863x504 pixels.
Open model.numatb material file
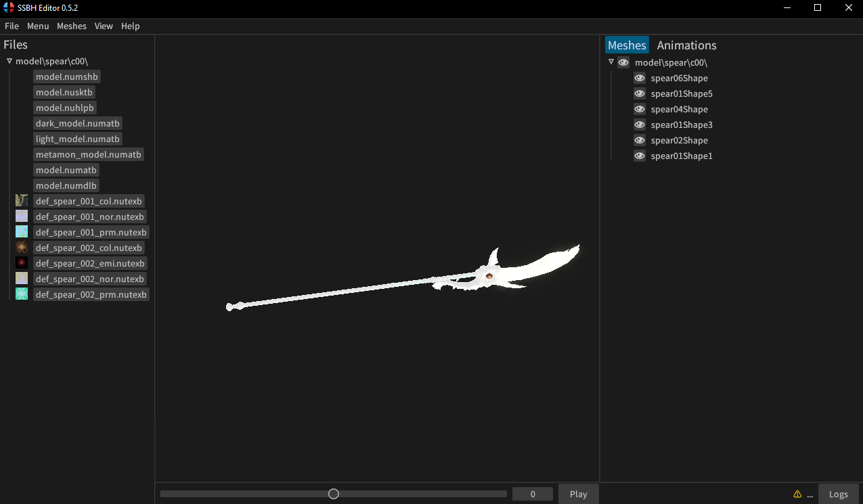pos(66,170)
